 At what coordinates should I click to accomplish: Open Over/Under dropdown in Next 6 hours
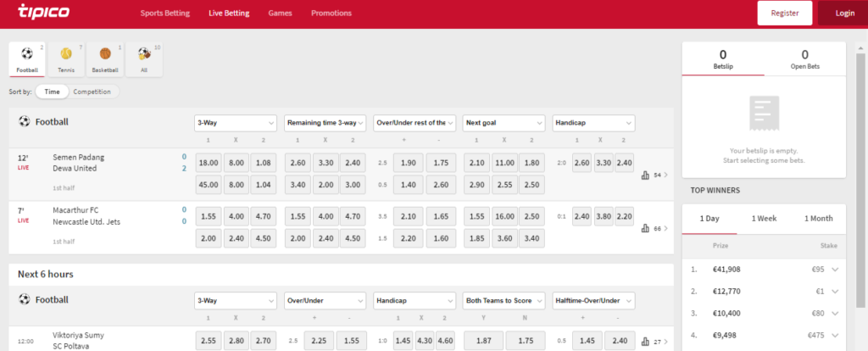pyautogui.click(x=325, y=301)
